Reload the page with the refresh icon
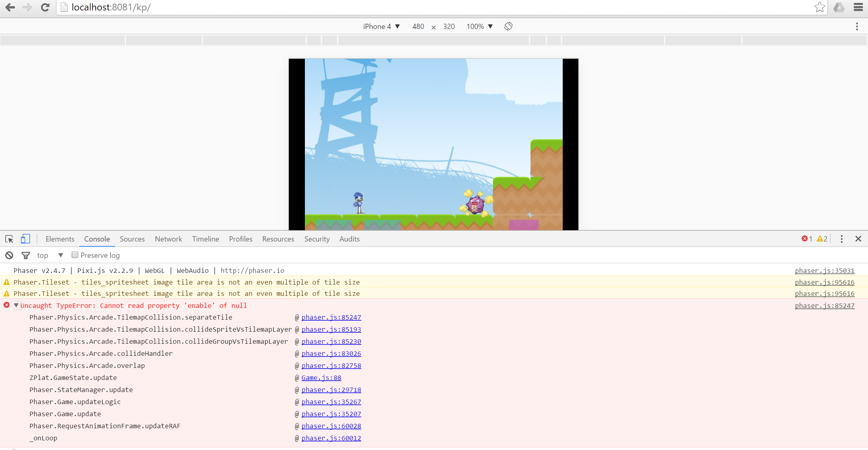868x450 pixels. [45, 7]
